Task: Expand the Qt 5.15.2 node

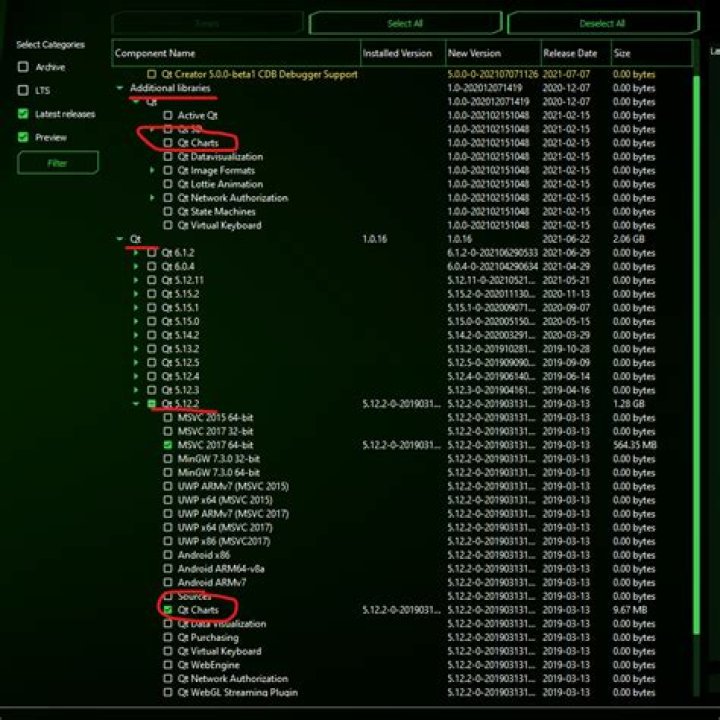Action: (136, 294)
